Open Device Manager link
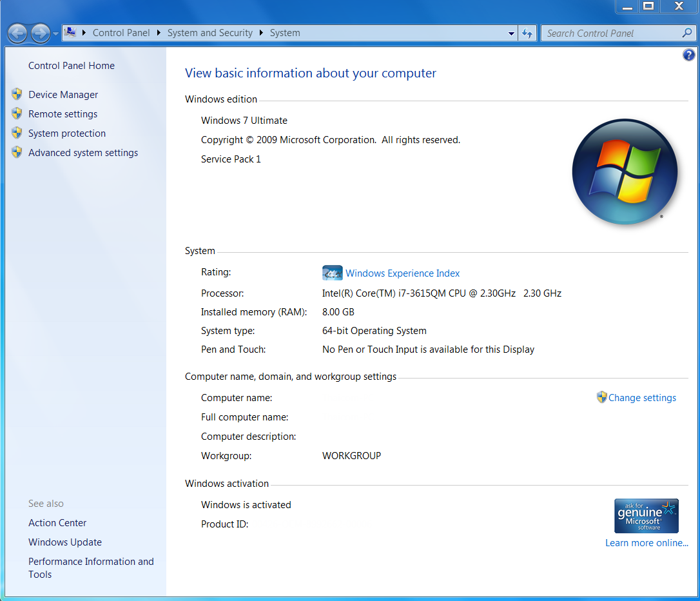 (x=63, y=95)
